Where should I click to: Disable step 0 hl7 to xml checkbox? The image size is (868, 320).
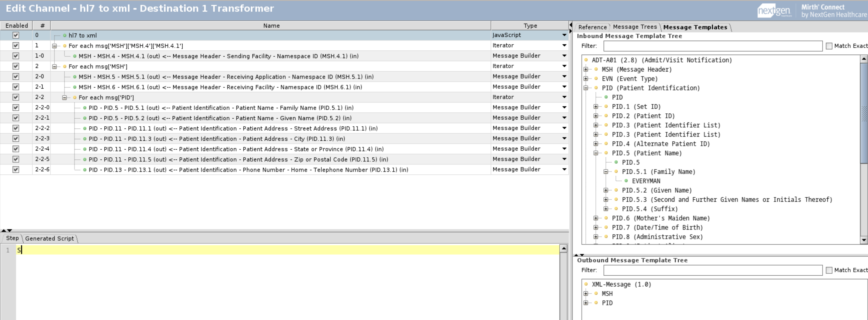(16, 35)
